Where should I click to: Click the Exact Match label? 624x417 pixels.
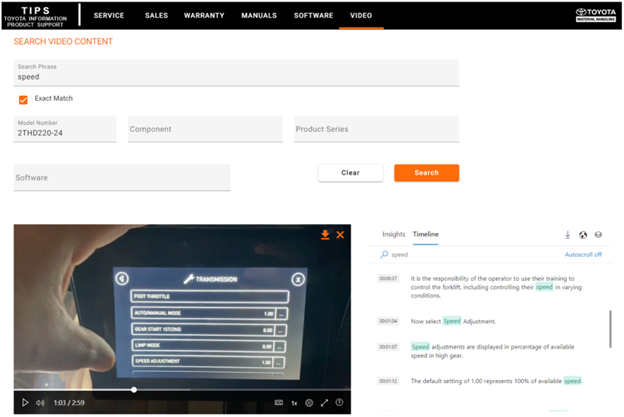point(54,98)
